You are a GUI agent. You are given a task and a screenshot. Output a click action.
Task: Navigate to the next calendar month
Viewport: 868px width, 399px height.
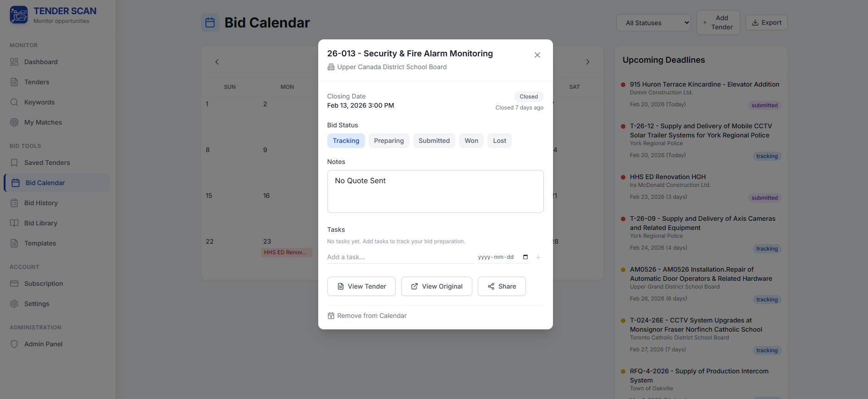(x=588, y=61)
